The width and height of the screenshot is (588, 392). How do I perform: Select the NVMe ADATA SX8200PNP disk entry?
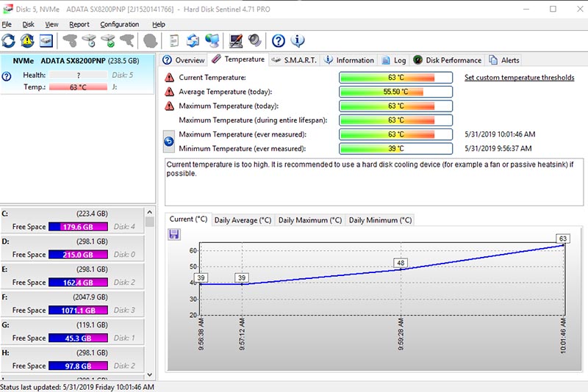tap(77, 74)
